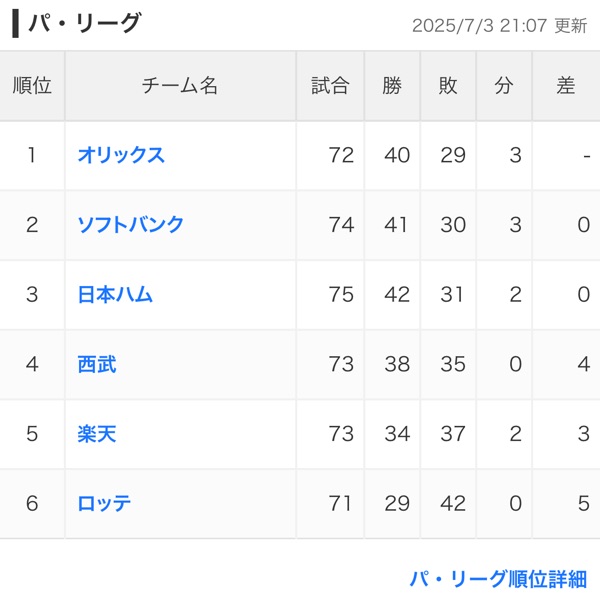Click 日本ハム's 75 games cell
The width and height of the screenshot is (600, 600).
coord(341,295)
